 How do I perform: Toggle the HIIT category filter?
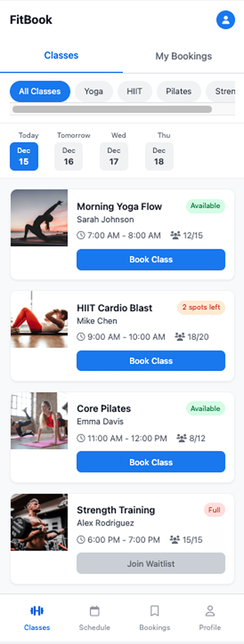click(x=134, y=91)
